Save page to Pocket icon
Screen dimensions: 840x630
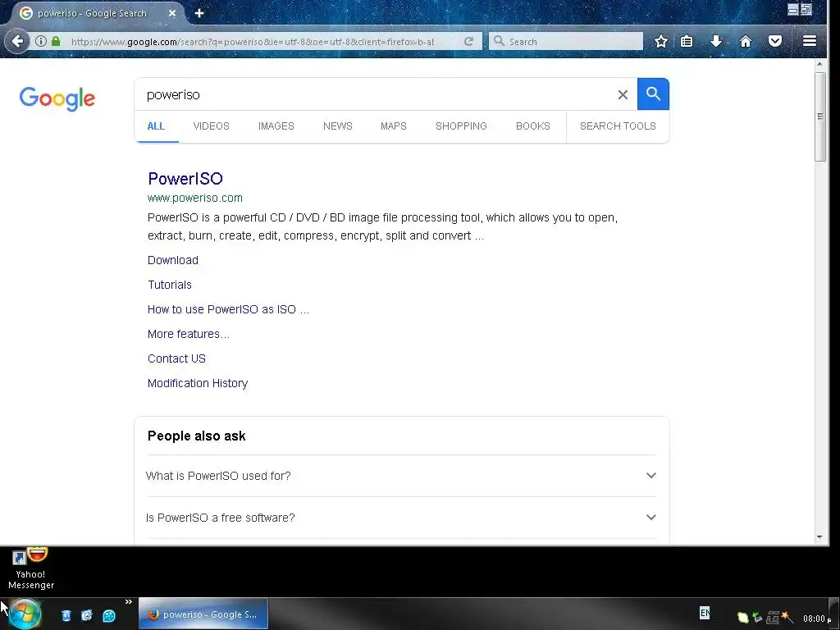click(x=775, y=41)
